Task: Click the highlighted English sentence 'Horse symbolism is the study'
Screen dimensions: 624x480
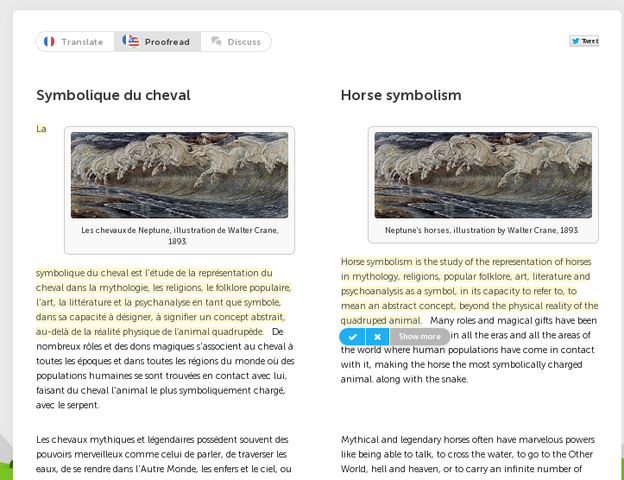Action: coord(470,291)
